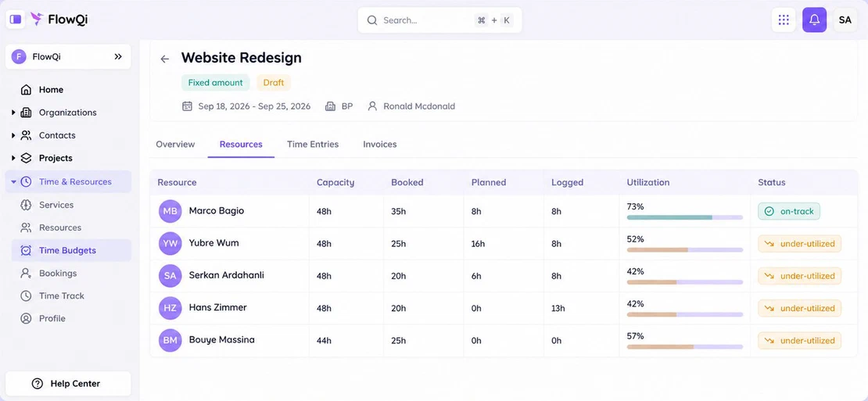Click the name Hans Zimmer
The height and width of the screenshot is (401, 868).
217,307
